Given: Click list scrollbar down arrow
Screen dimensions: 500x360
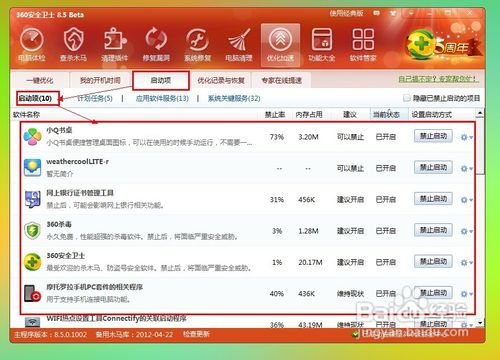Looking at the screenshot, I should coord(480,323).
